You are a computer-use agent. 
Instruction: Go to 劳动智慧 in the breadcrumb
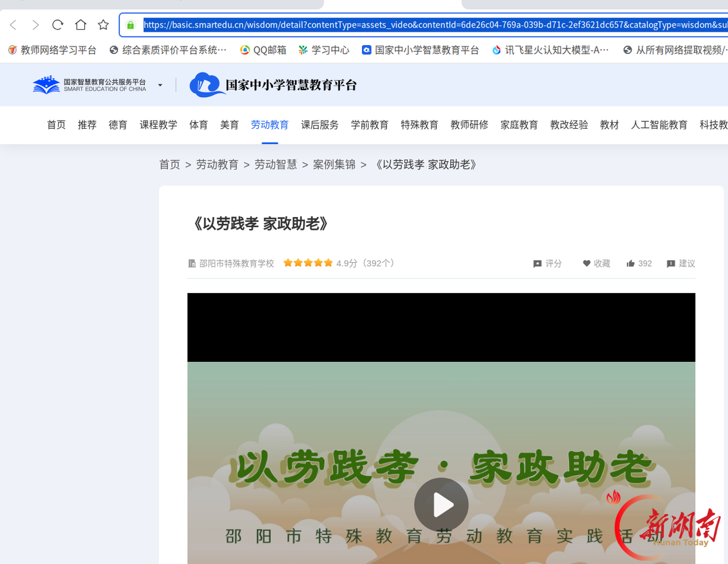click(x=276, y=165)
